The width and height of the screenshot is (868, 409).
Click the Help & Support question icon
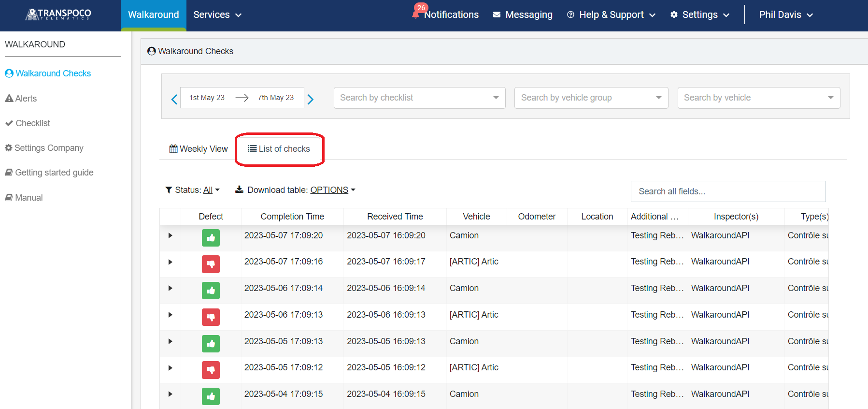[x=570, y=15]
